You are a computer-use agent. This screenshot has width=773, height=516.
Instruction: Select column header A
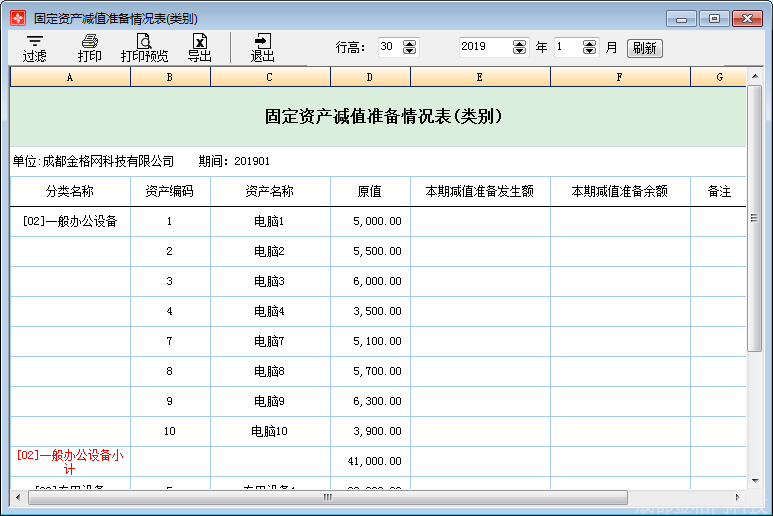point(70,77)
